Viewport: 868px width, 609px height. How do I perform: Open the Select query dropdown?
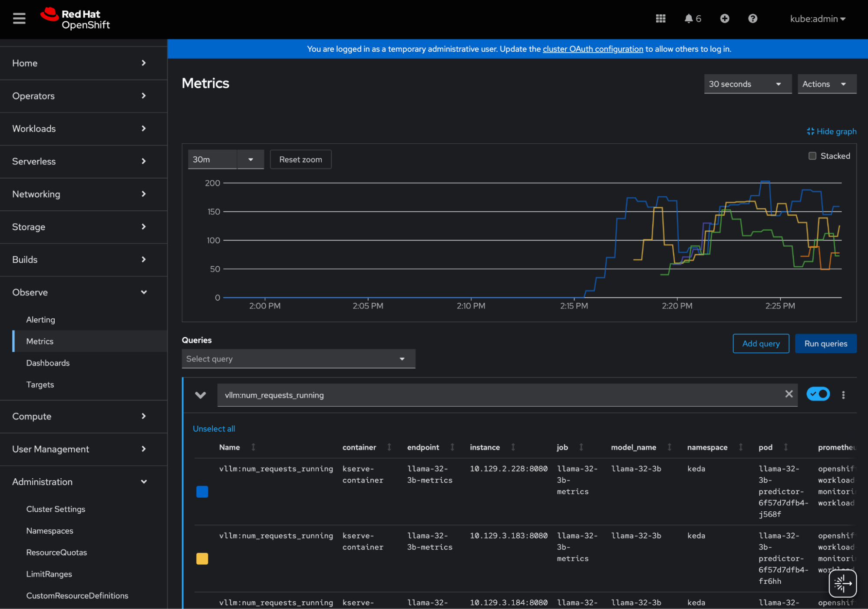[x=298, y=359]
